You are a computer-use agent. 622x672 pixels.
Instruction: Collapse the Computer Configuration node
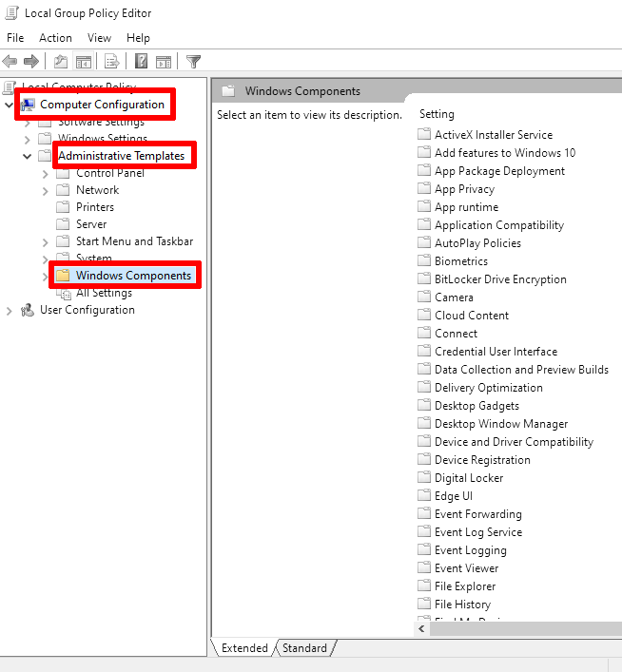pos(9,105)
